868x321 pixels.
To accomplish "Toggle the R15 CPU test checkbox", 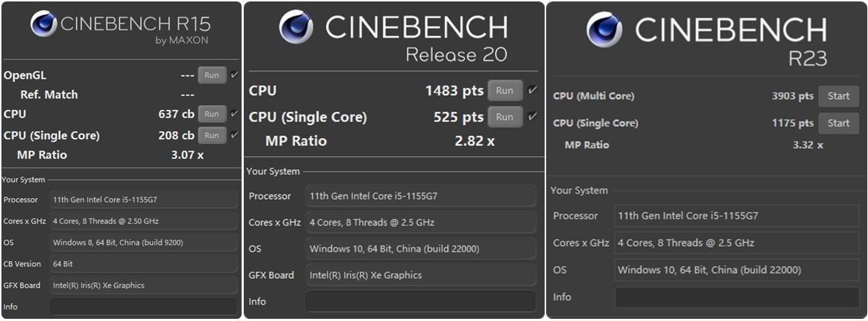I will (x=234, y=114).
